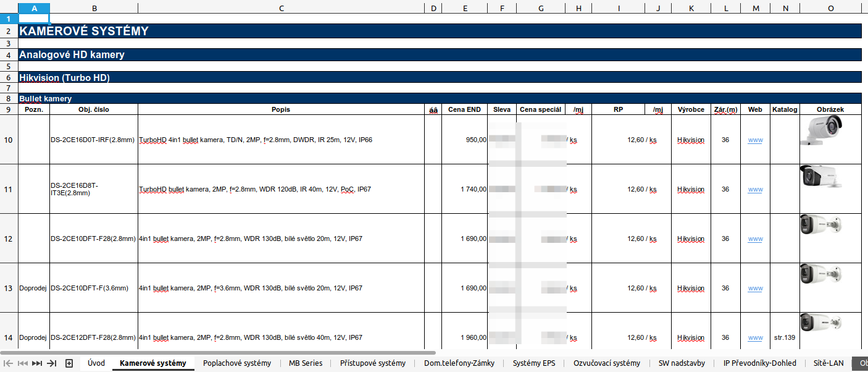Screen dimensions: 868x372
Task: Click the previous sheet navigation arrow
Action: click(23, 363)
